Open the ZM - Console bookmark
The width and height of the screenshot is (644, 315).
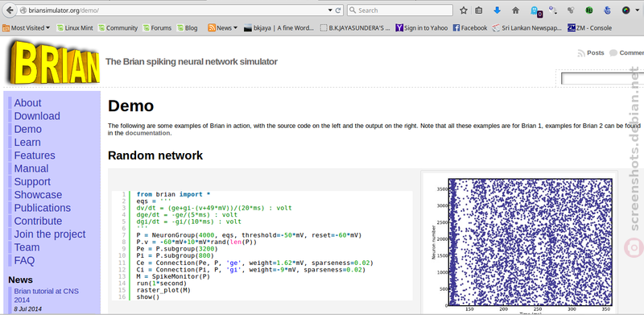[x=589, y=28]
